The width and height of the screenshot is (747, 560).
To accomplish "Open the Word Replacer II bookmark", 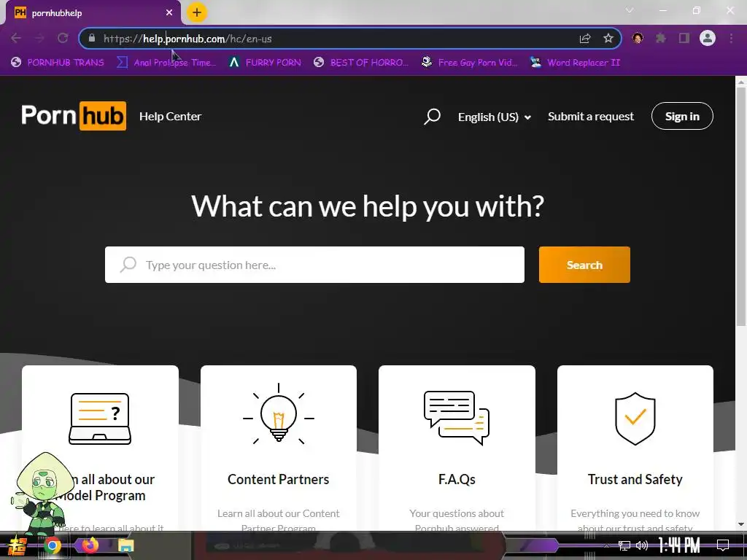I will click(575, 63).
